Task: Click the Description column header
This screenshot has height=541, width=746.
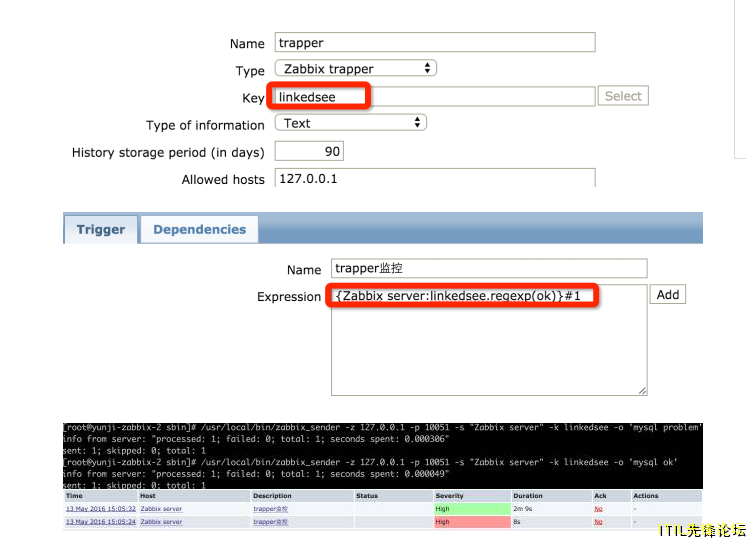Action: (272, 496)
